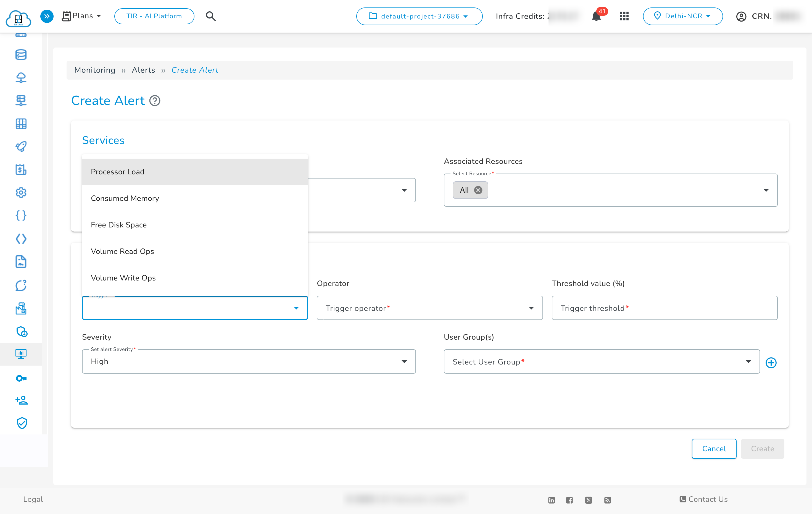Select the rocket launch icon in sidebar

[x=21, y=146]
